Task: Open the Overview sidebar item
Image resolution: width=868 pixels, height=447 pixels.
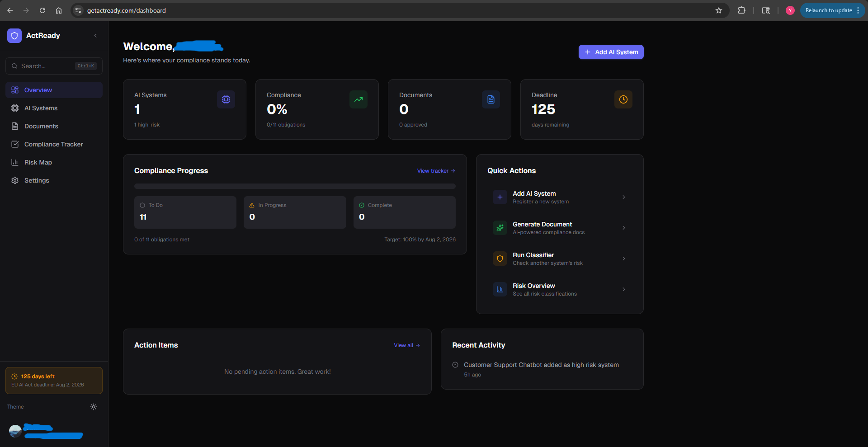Action: [x=54, y=90]
